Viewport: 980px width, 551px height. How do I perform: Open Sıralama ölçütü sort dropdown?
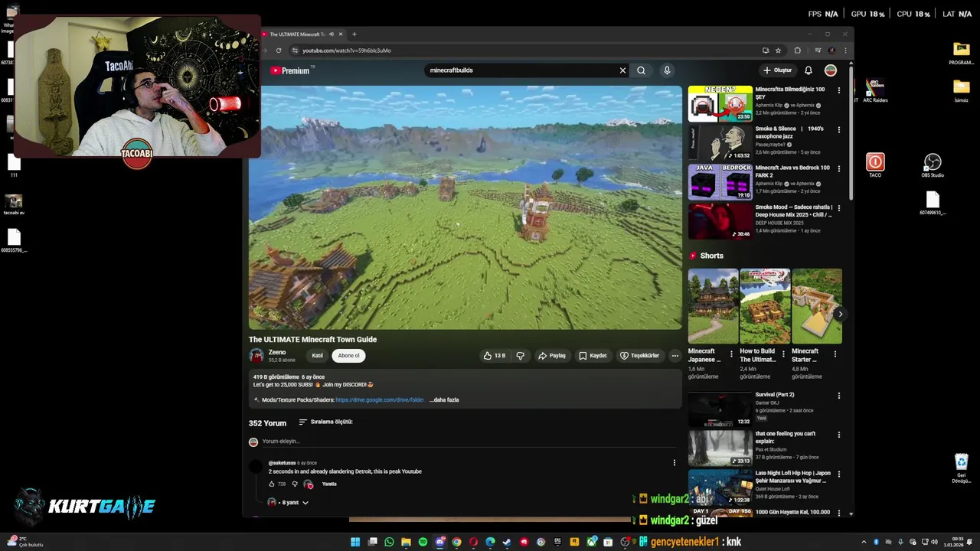325,422
